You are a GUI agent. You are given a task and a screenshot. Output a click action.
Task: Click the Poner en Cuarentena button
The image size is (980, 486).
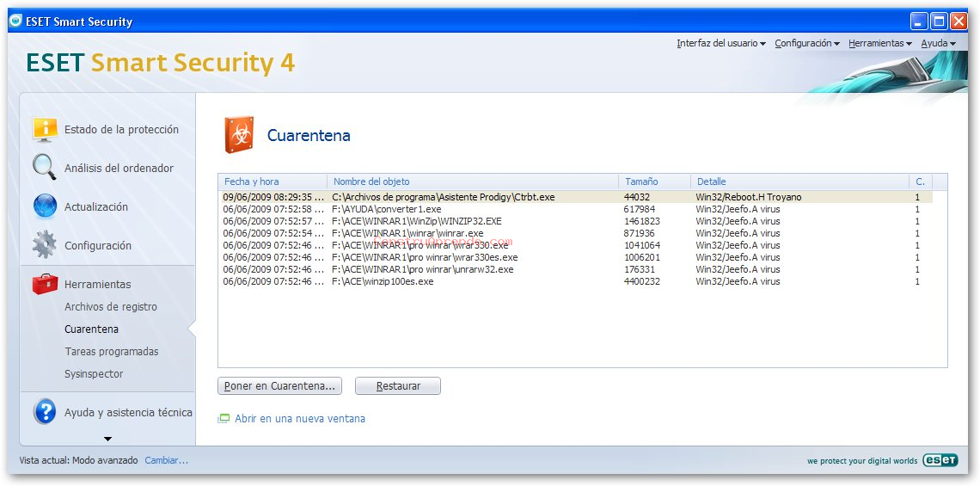coord(279,386)
